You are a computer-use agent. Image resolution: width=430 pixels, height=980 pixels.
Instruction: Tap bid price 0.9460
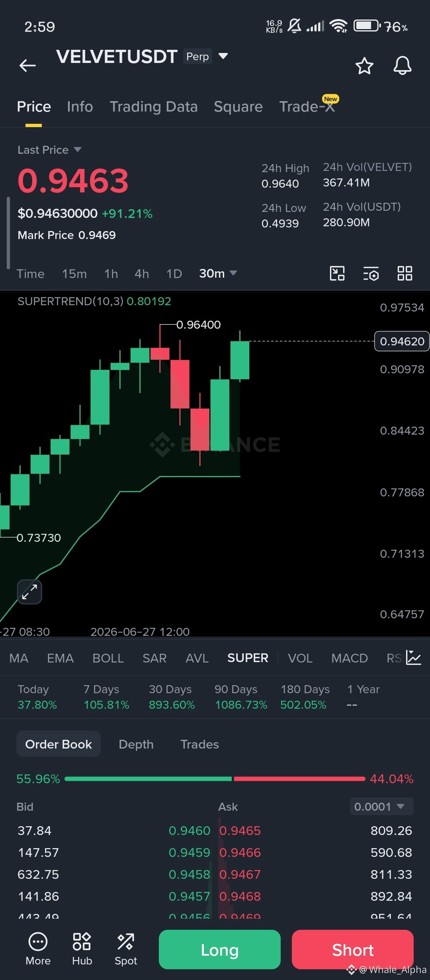pyautogui.click(x=190, y=831)
